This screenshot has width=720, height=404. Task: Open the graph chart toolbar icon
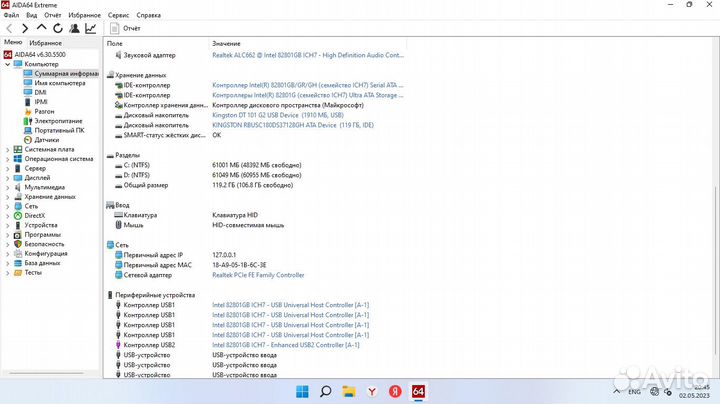(x=91, y=28)
